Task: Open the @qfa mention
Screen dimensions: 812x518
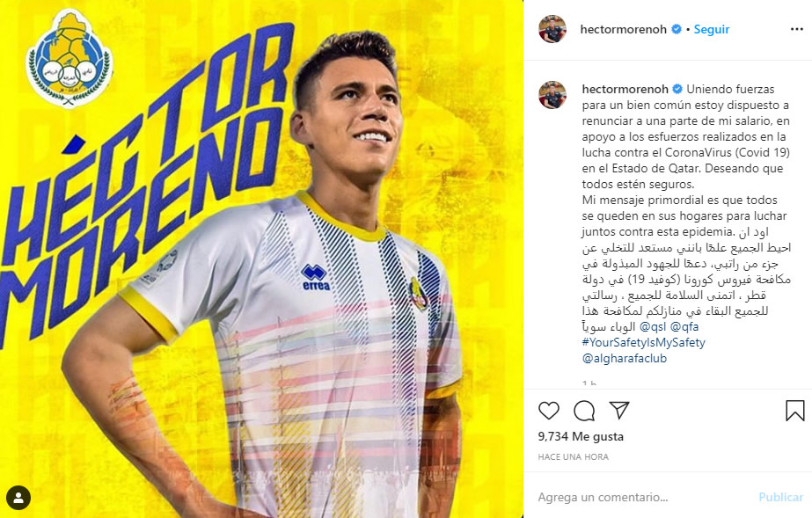Action: [684, 326]
